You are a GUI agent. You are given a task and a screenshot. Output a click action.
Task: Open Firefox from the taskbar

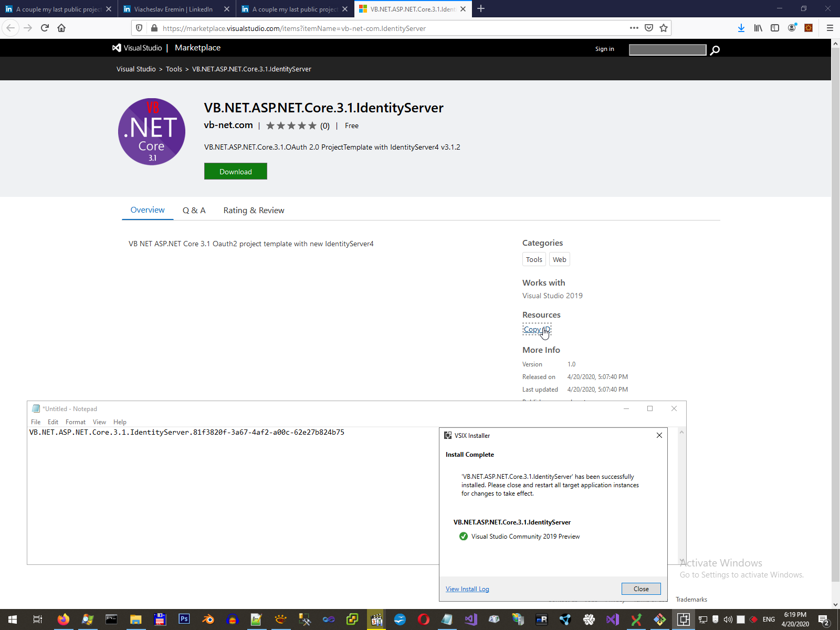[x=63, y=619]
